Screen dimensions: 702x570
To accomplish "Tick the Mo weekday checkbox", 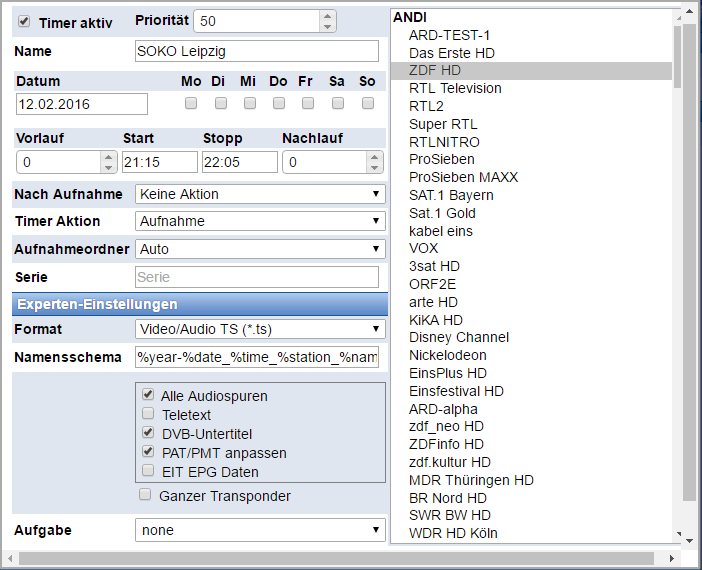I will click(x=191, y=103).
